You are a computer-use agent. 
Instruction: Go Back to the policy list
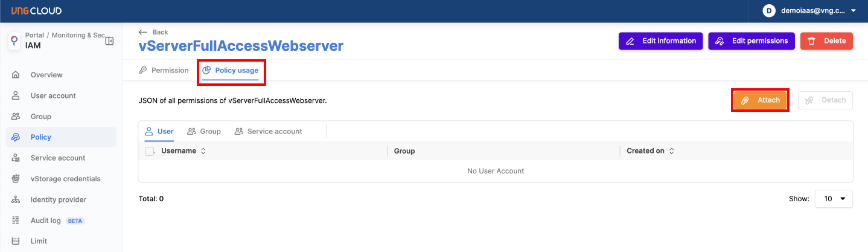point(153,32)
